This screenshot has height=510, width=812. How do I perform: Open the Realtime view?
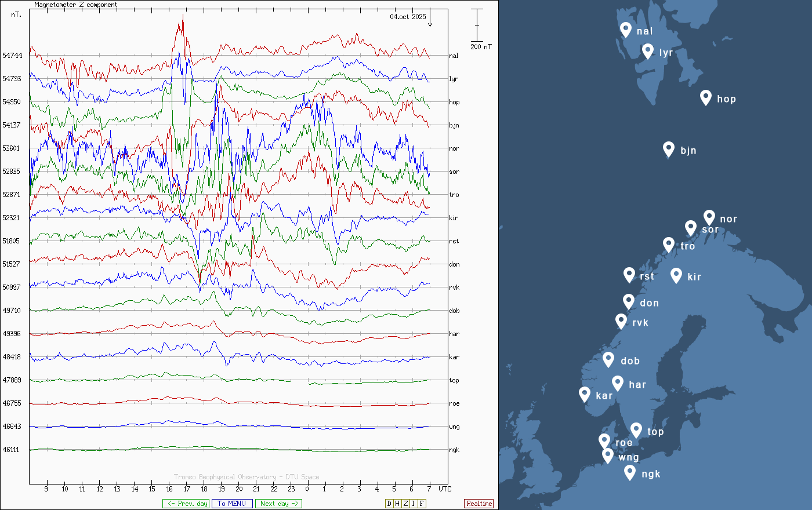pyautogui.click(x=478, y=504)
